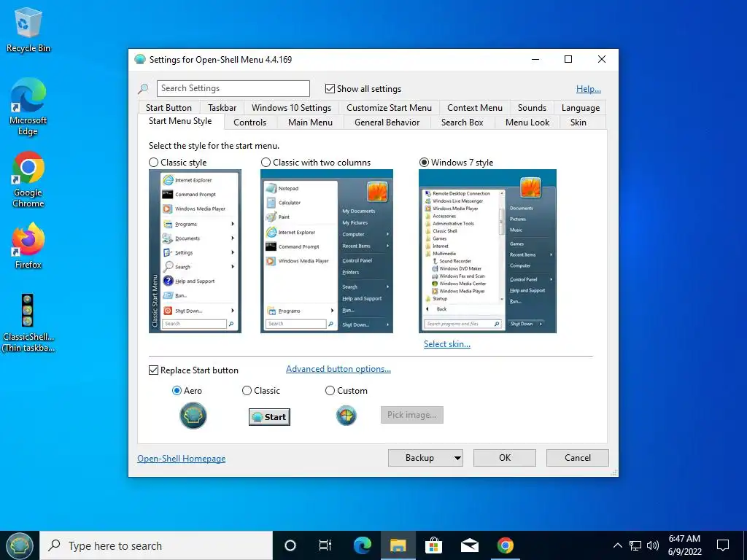The width and height of the screenshot is (747, 560).
Task: Open Task View from taskbar
Action: point(325,545)
